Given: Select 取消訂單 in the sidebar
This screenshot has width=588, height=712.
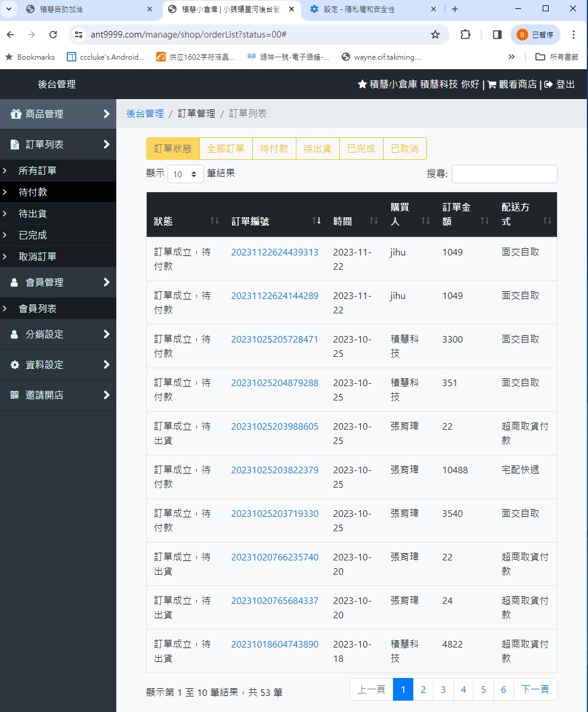Looking at the screenshot, I should tap(58, 257).
